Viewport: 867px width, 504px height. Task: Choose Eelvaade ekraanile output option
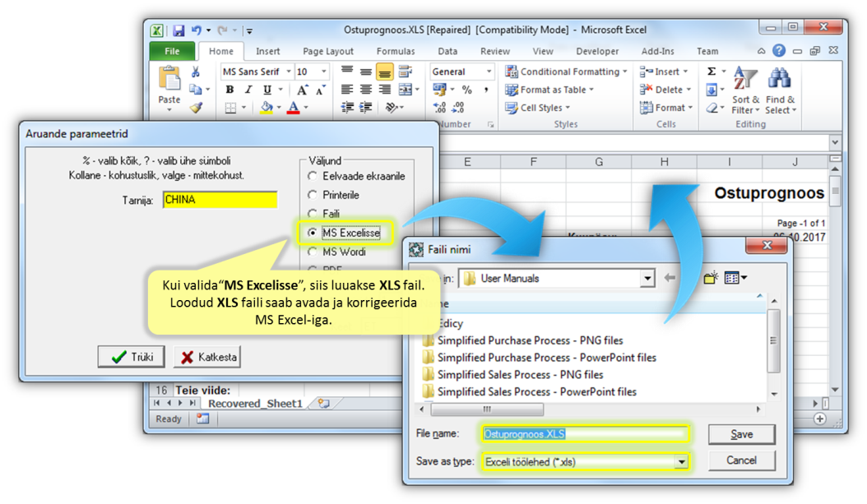313,176
